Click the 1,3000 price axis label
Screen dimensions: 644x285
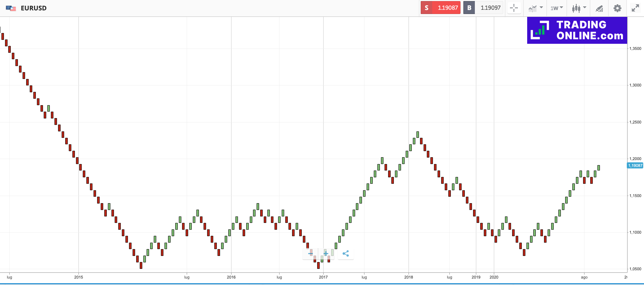[635, 85]
